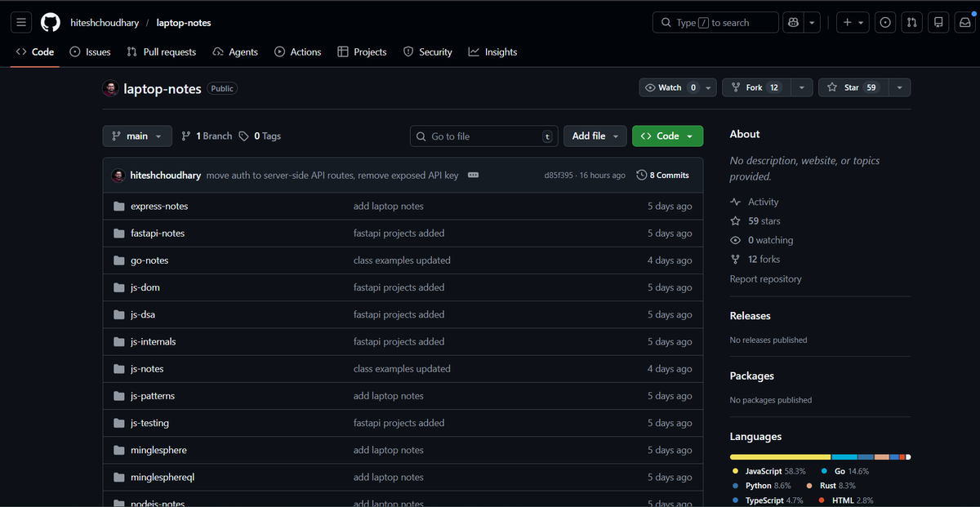Open the issues icon in header
The height and width of the screenshot is (507, 980).
(885, 23)
